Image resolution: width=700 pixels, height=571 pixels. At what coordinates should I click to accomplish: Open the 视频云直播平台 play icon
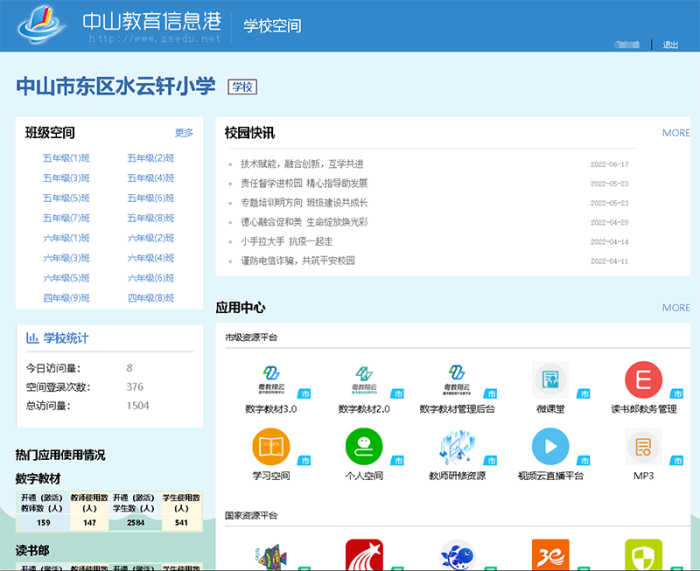[550, 447]
